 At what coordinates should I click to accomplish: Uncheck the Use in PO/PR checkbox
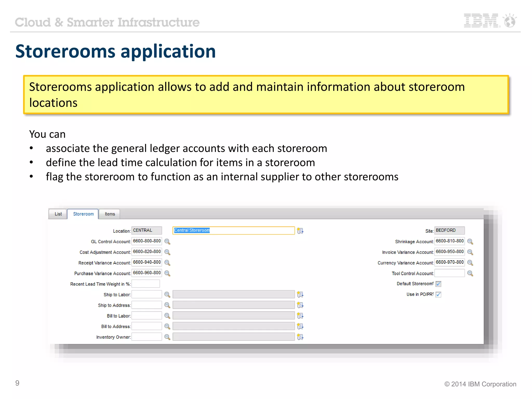point(438,295)
